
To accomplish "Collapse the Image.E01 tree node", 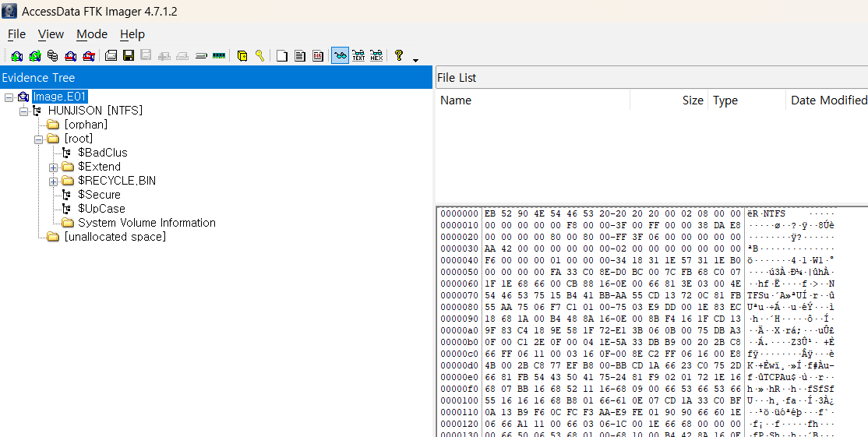I will coord(9,97).
